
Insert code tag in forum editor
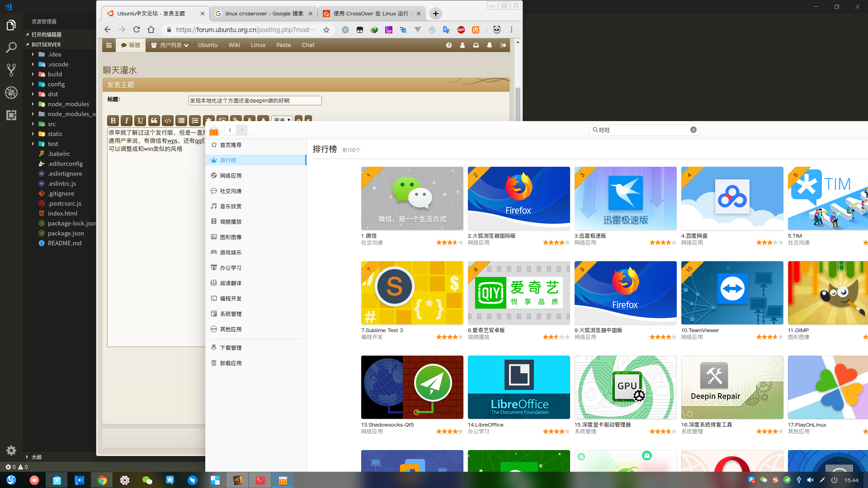168,120
